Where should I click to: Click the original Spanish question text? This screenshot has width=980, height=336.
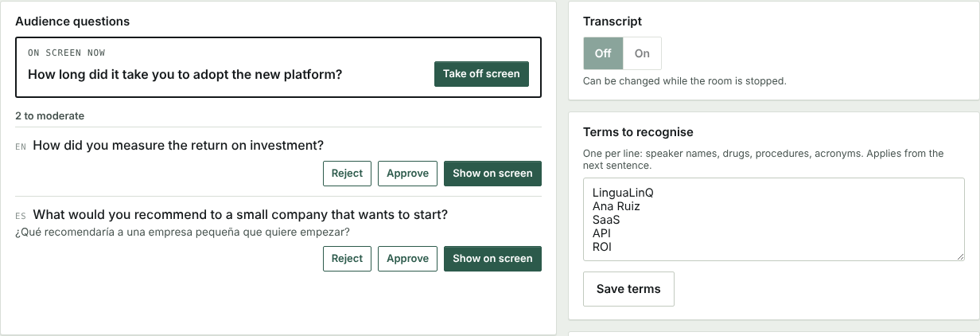pyautogui.click(x=182, y=232)
